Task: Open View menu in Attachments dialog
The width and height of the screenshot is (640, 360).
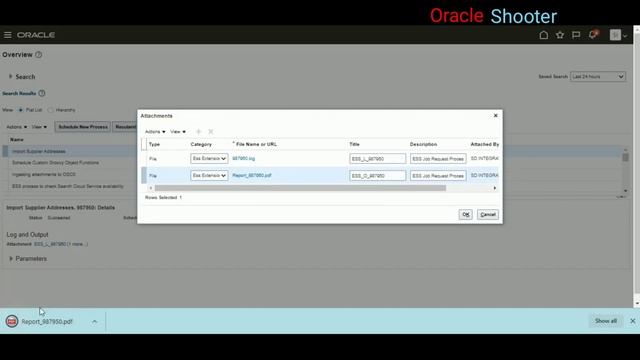Action: click(178, 131)
